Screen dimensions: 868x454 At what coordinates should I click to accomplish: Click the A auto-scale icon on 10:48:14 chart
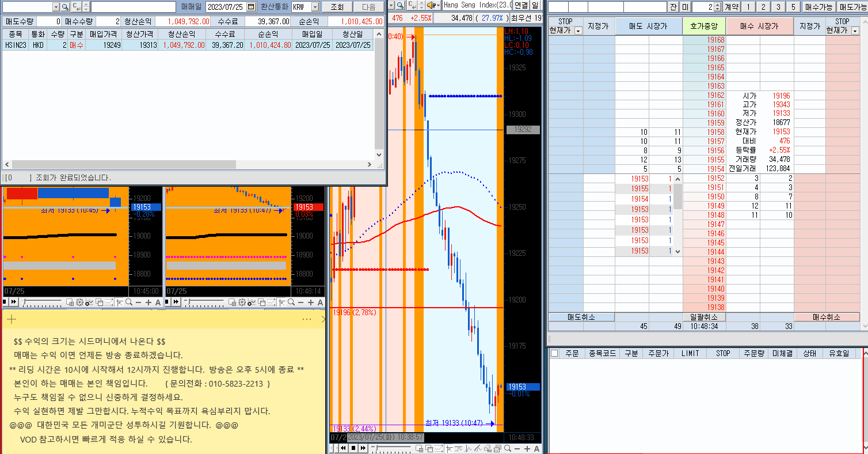click(x=320, y=302)
